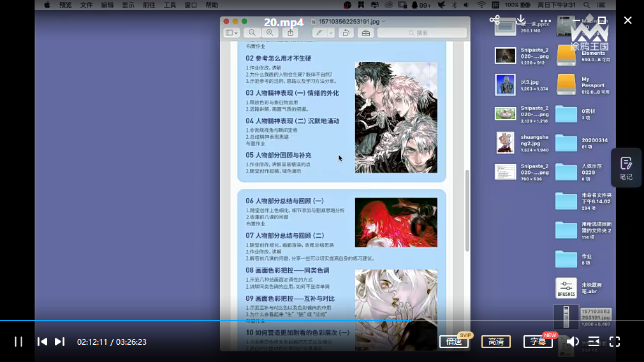Screen dimensions: 644x362
Task: Click the QQ penguin 99+ menu bar icon
Action: [x=421, y=5]
